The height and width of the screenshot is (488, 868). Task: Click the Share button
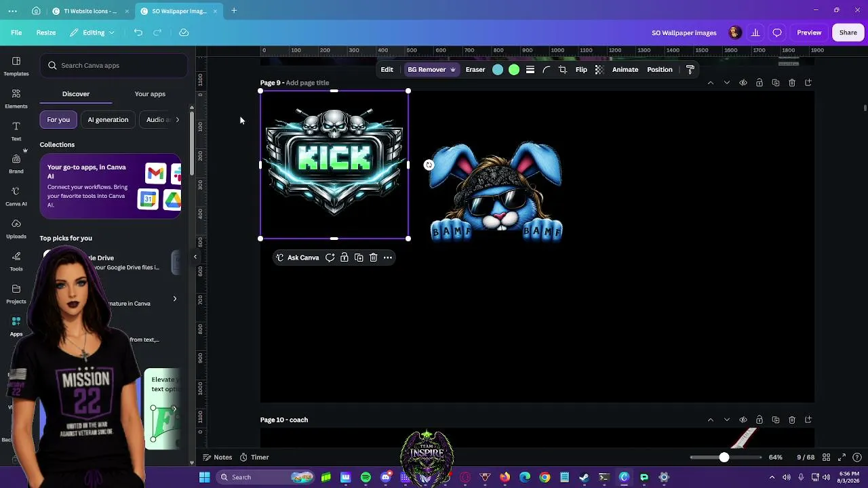pos(848,33)
